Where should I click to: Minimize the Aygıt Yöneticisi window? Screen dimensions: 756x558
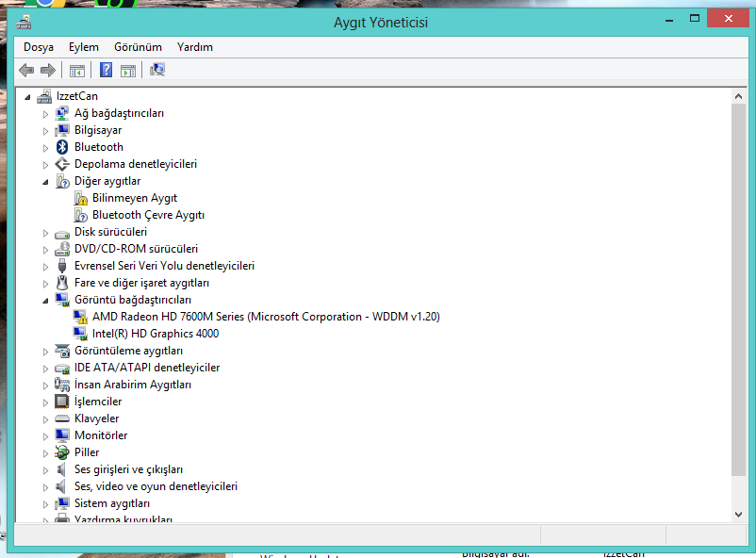click(x=669, y=19)
